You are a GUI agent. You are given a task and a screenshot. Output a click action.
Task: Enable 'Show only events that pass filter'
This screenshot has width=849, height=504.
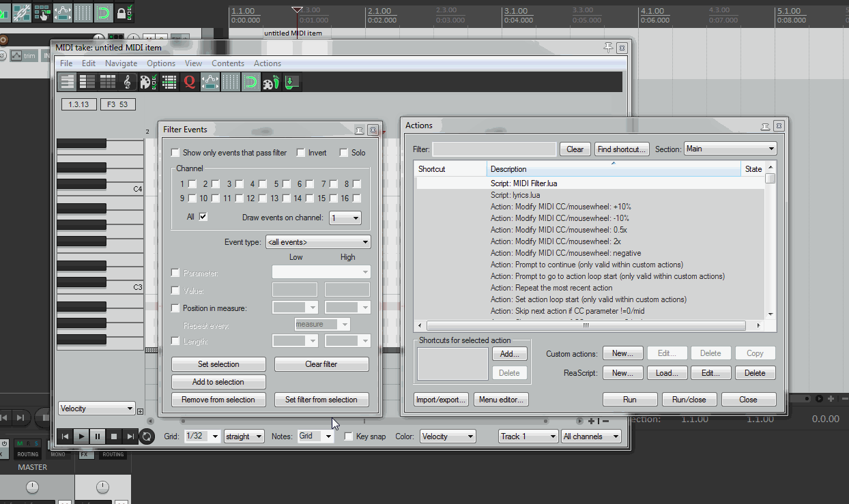click(175, 153)
